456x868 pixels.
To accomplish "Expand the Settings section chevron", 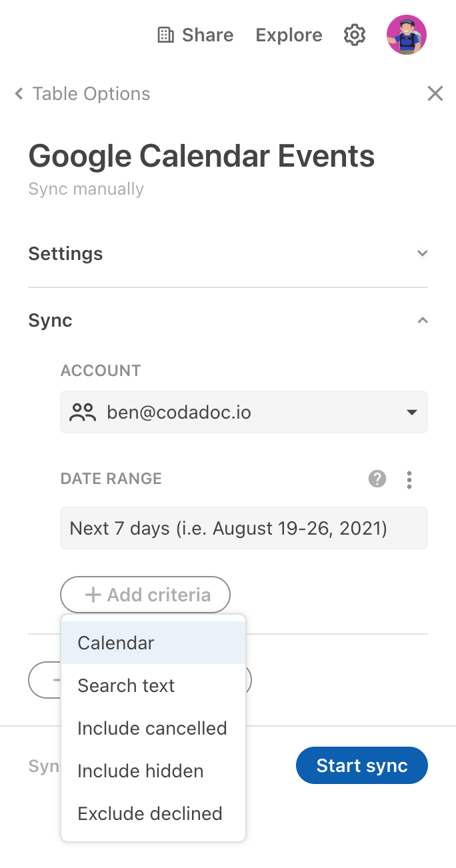I will tap(422, 253).
